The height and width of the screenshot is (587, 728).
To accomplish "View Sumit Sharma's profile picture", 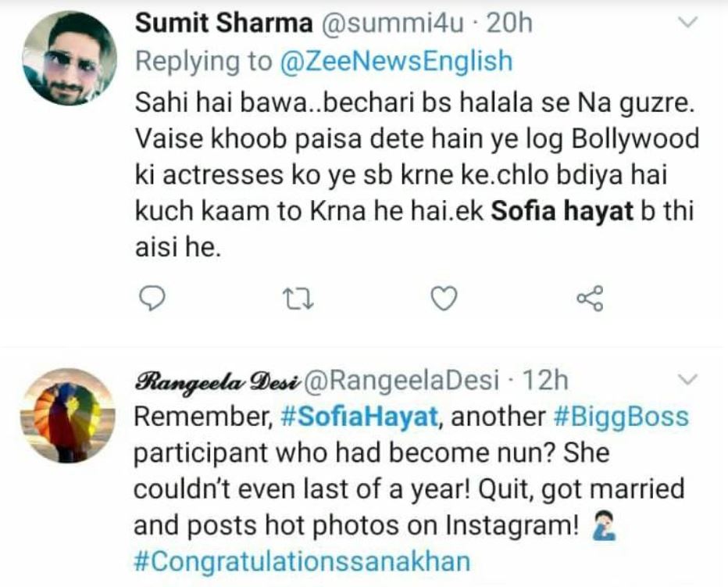I will pyautogui.click(x=68, y=59).
